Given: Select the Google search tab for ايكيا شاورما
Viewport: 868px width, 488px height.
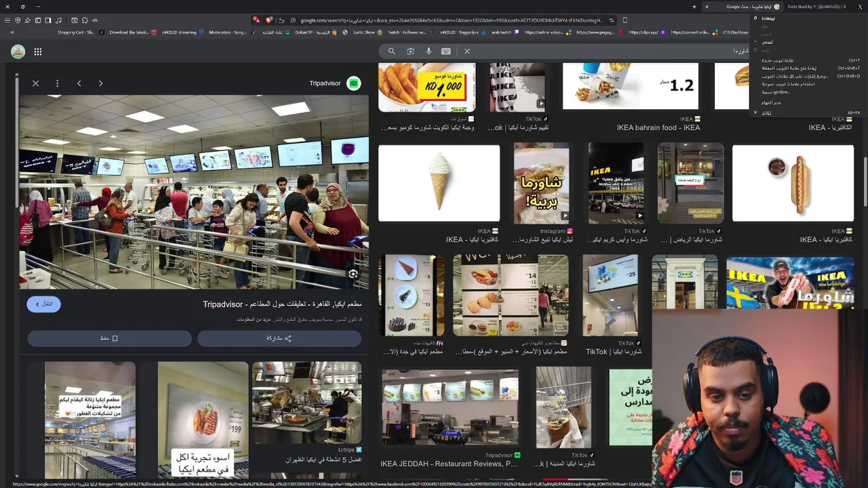Looking at the screenshot, I should pyautogui.click(x=743, y=7).
